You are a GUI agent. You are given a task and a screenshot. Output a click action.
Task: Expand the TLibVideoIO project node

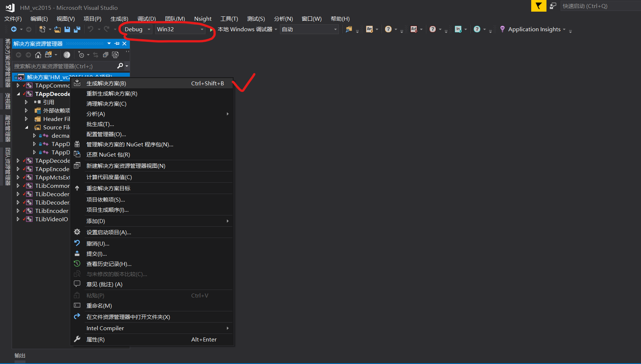coord(18,219)
